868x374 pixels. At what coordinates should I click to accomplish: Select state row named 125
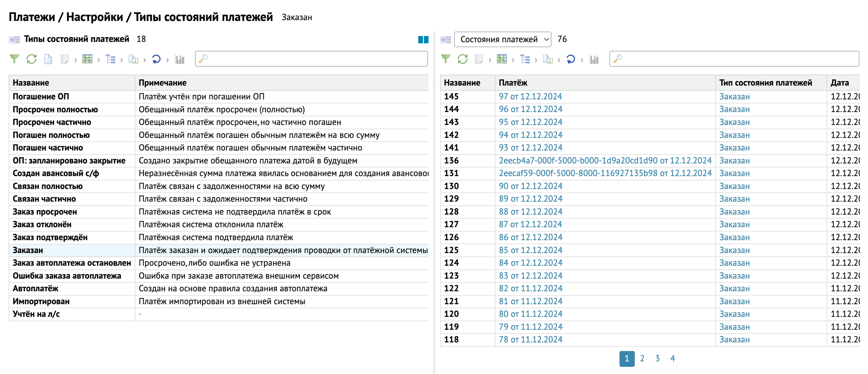pos(650,250)
